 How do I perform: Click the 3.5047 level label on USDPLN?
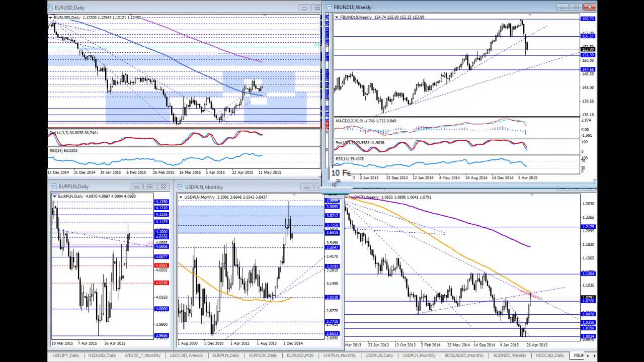click(332, 247)
